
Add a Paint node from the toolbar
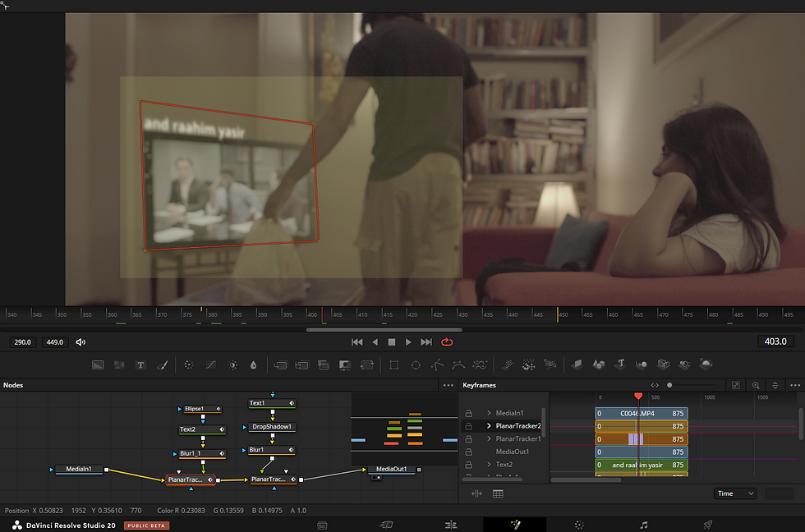click(163, 365)
